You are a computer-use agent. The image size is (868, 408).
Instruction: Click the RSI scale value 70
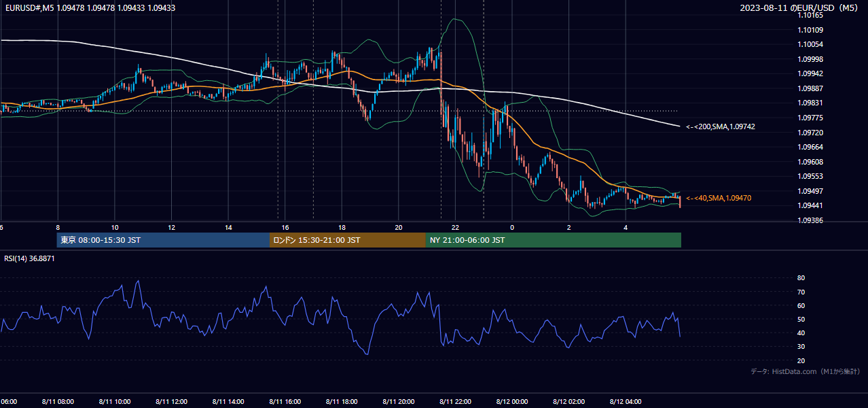[801, 292]
